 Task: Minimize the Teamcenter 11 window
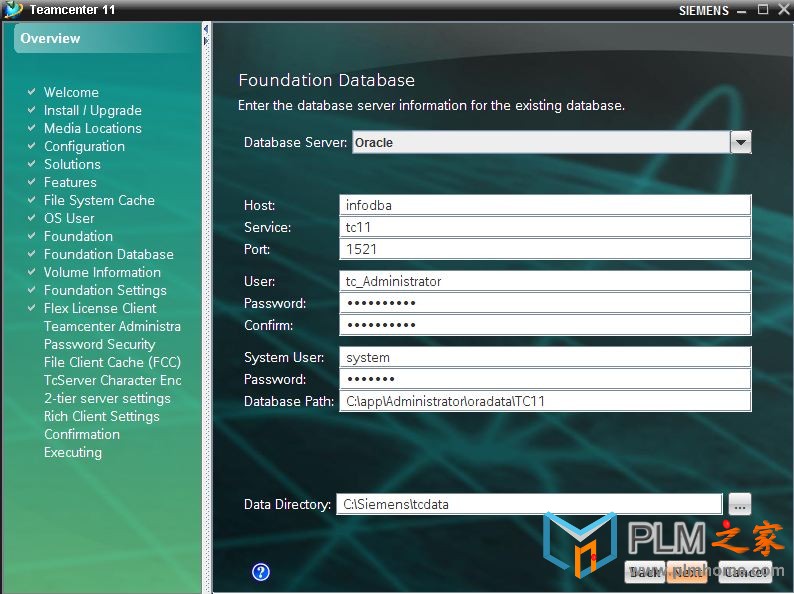(x=742, y=11)
